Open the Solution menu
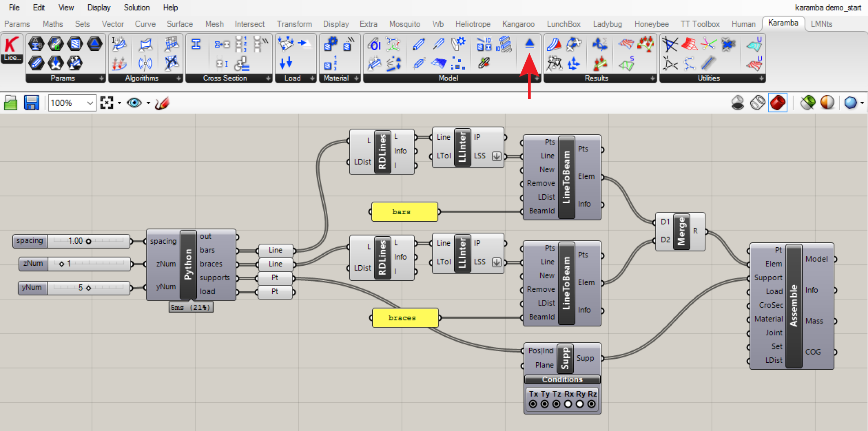 137,7
